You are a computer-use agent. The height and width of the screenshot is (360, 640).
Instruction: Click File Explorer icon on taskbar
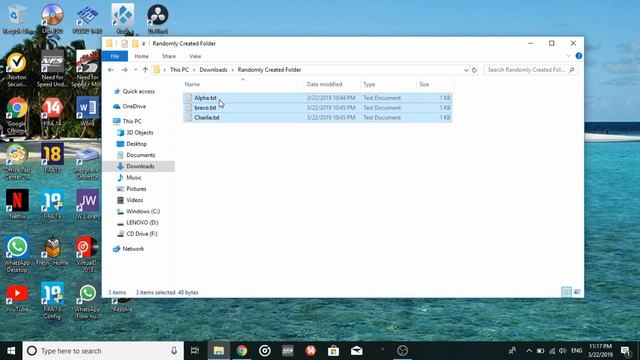[x=219, y=351]
